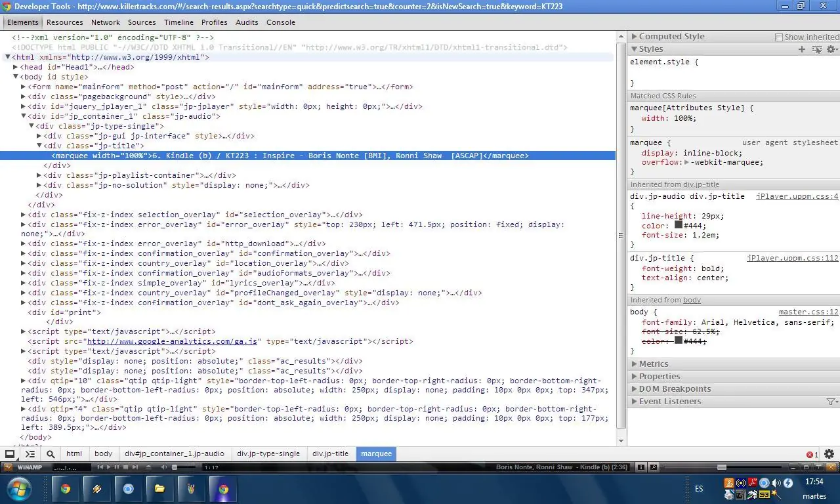Expand the jp-playlist-container div node

click(39, 175)
